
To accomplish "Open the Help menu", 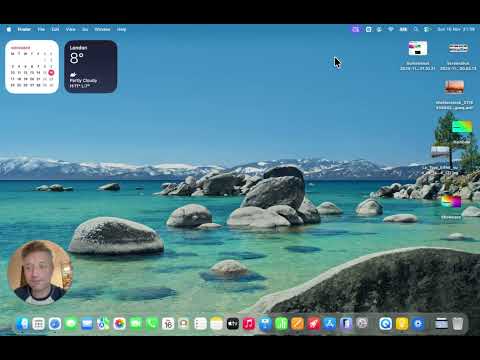I will click(x=121, y=29).
